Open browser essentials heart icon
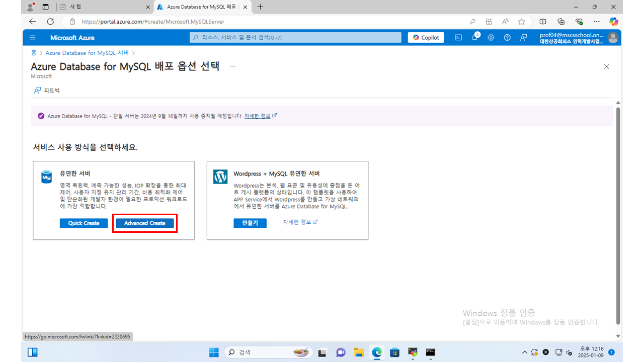The image size is (644, 362). pos(579,22)
